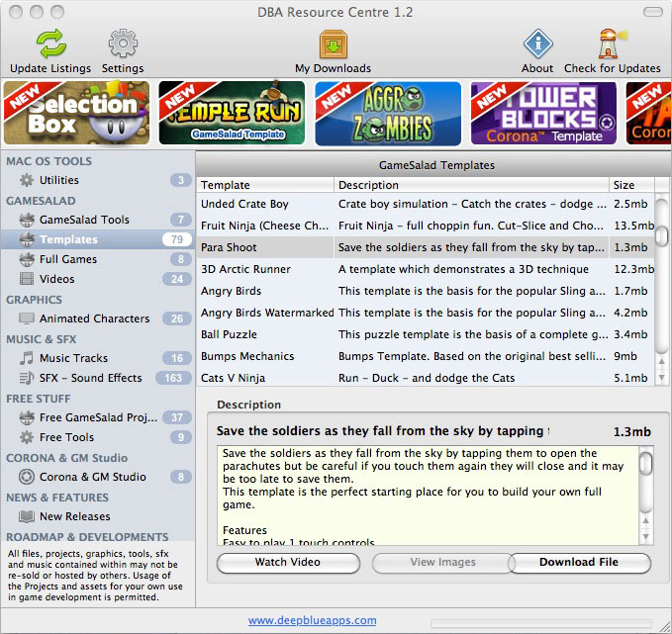Open My Downloads box icon
672x634 pixels.
click(333, 45)
